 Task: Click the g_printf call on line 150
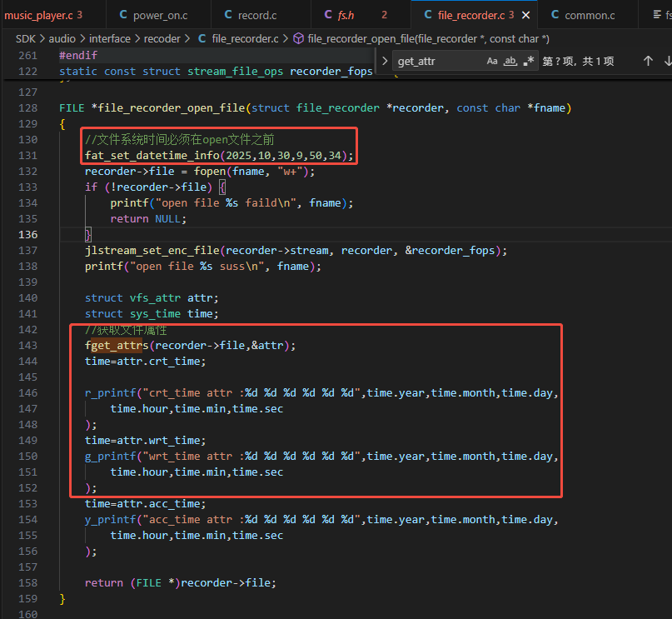tap(110, 457)
